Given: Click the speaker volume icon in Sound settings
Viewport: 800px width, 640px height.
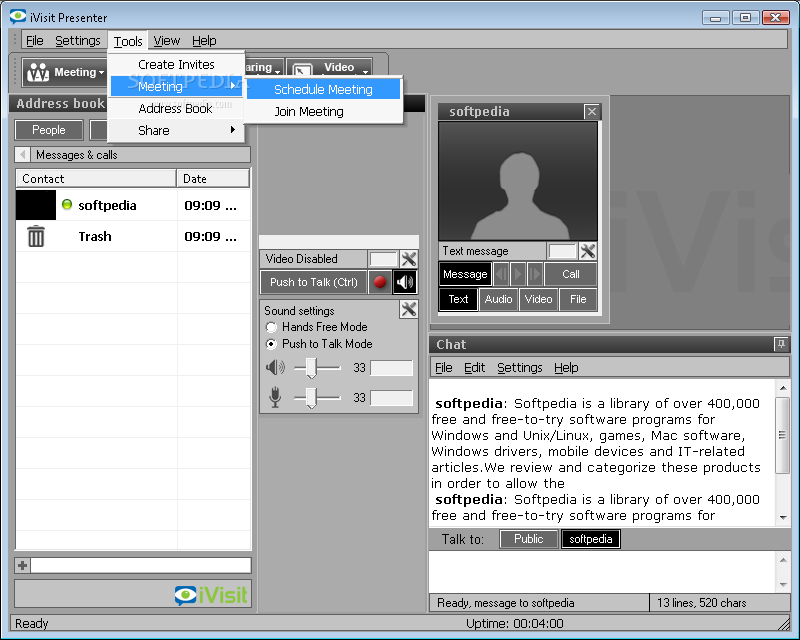Looking at the screenshot, I should [275, 367].
